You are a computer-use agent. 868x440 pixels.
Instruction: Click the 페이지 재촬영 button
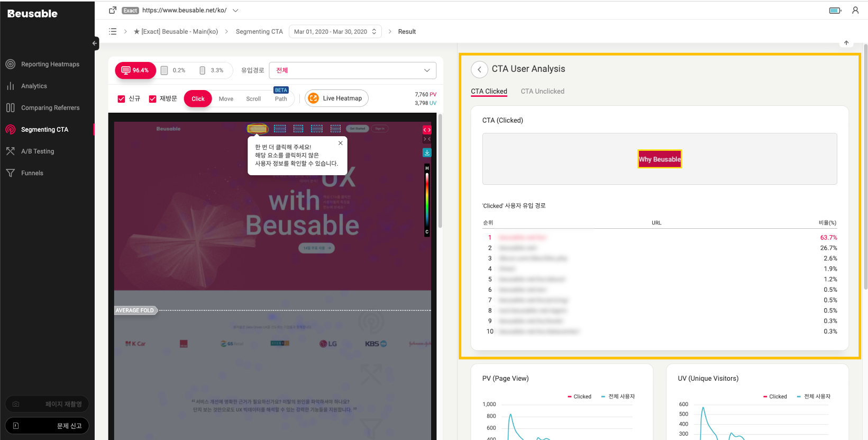tap(47, 404)
